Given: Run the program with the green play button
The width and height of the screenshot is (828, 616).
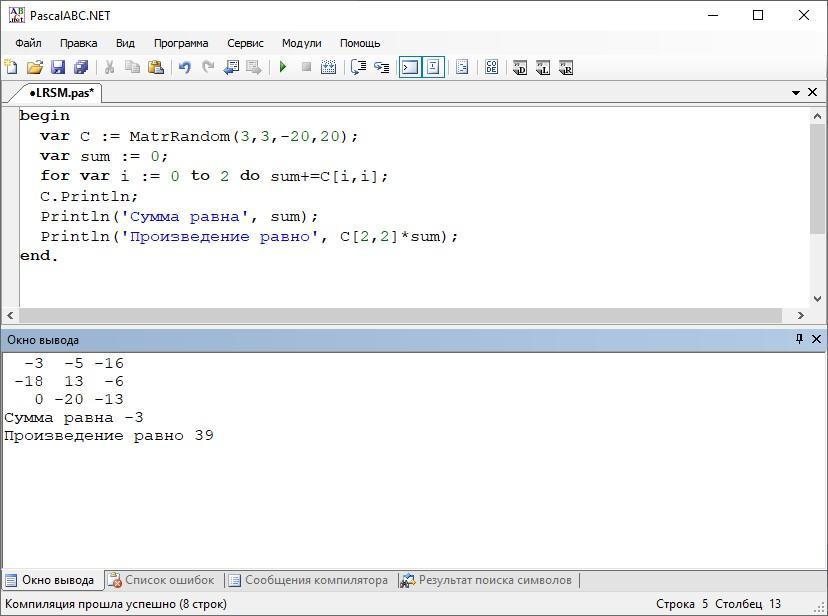Looking at the screenshot, I should (x=283, y=68).
